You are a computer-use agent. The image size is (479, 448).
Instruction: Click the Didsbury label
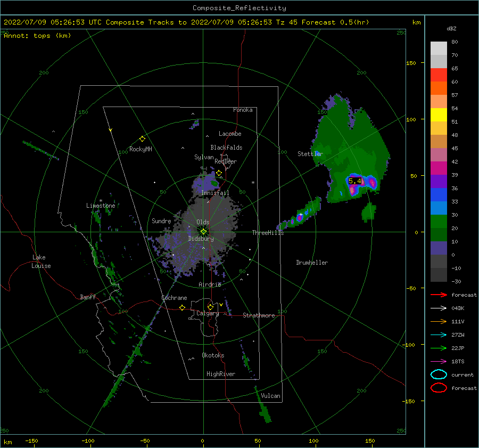[x=201, y=239]
